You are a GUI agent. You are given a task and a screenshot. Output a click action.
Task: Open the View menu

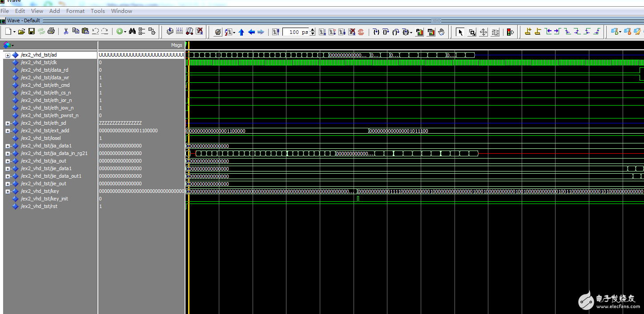[x=37, y=11]
